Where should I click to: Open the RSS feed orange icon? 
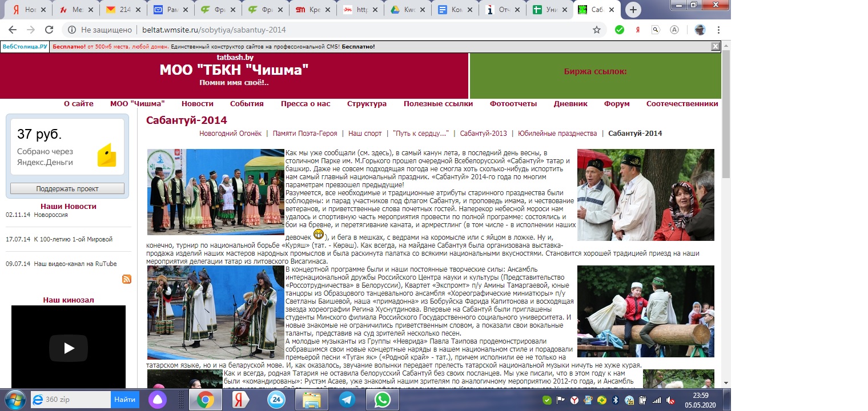pyautogui.click(x=127, y=279)
